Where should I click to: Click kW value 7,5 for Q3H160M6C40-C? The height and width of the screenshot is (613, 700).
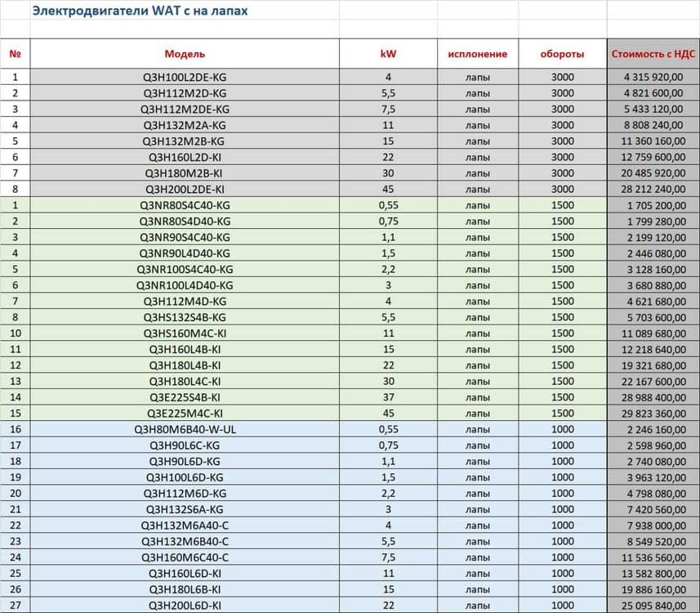point(388,558)
